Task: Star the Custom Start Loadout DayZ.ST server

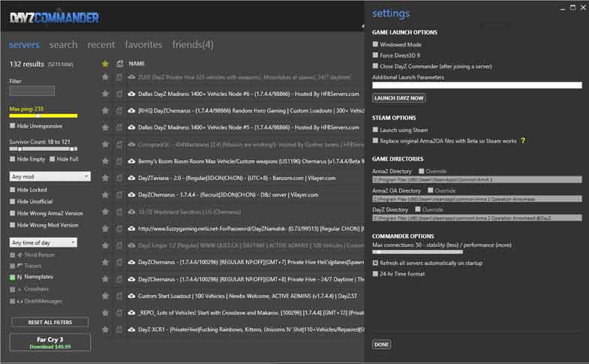Action: pyautogui.click(x=105, y=296)
